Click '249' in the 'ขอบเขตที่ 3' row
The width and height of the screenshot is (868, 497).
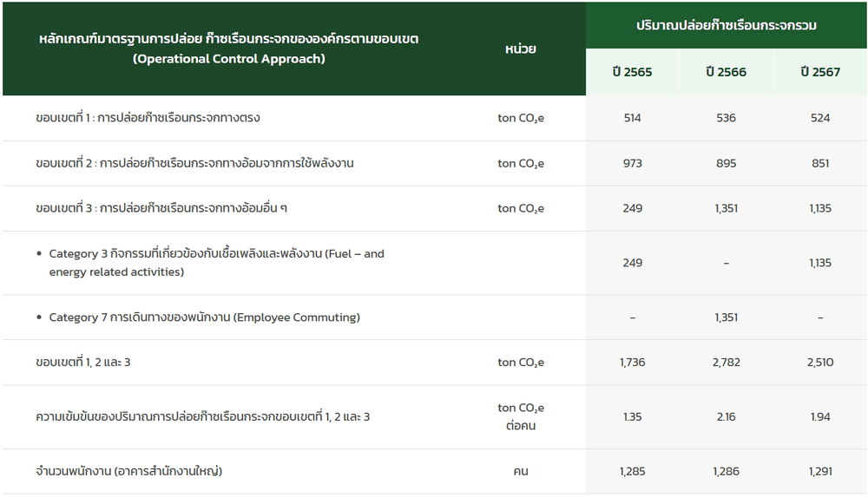(x=632, y=208)
